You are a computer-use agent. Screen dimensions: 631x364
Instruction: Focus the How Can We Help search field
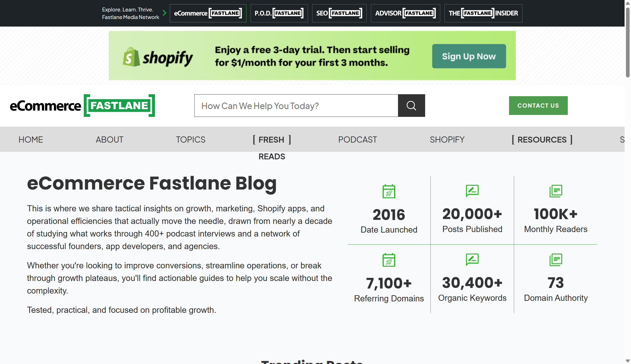pyautogui.click(x=296, y=106)
